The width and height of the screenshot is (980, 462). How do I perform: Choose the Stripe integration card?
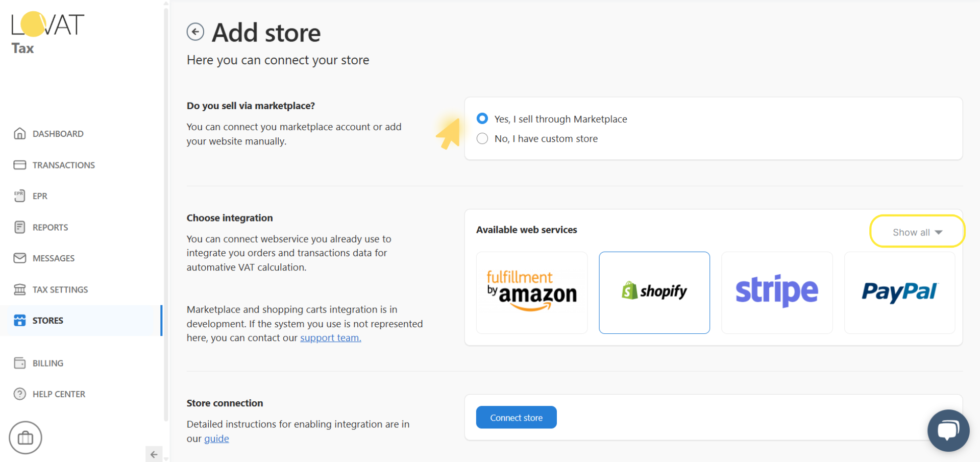(777, 293)
